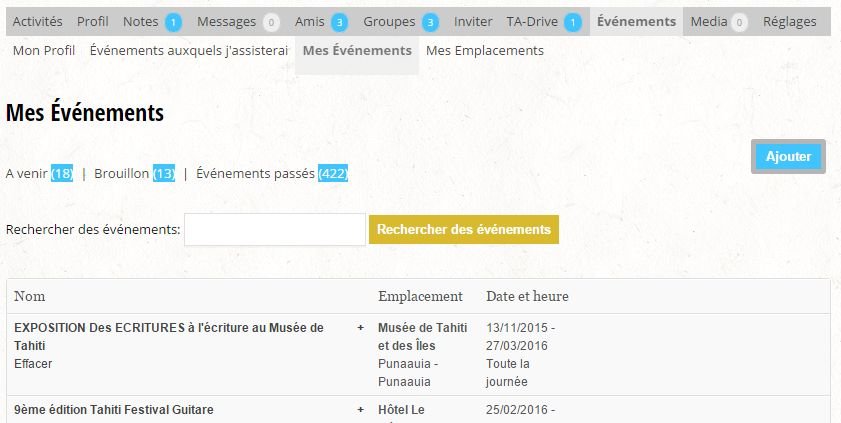Focus the event search input field
841x423 pixels.
tap(275, 229)
